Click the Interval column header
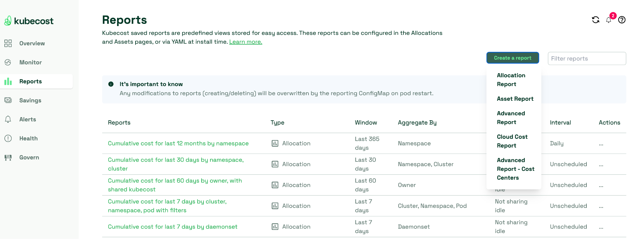644x239 pixels. click(x=560, y=122)
